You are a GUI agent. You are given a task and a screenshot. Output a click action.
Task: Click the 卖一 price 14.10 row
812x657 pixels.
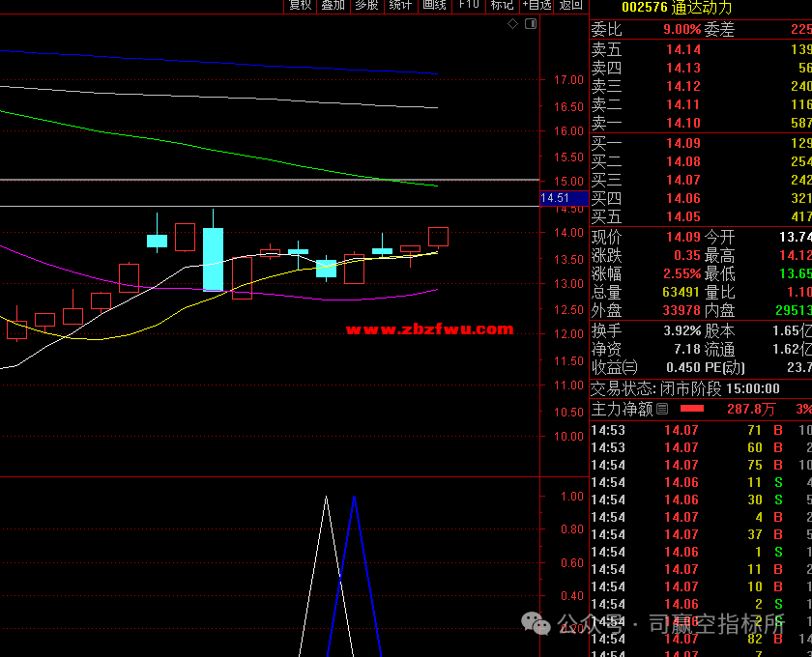point(682,123)
